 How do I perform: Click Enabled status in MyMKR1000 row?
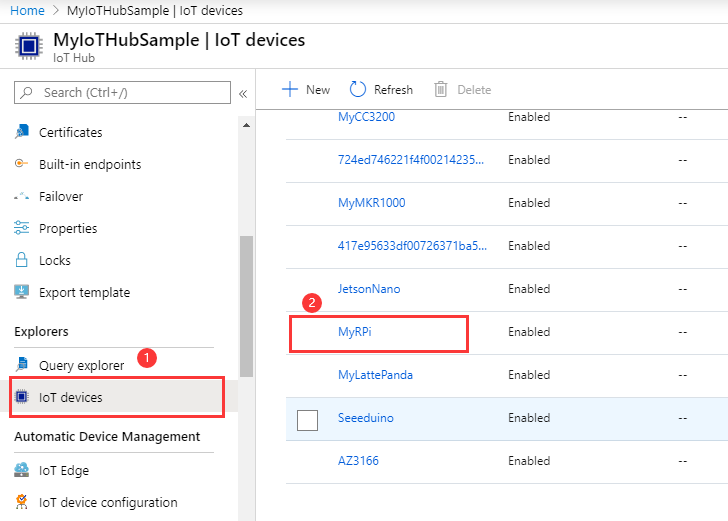pyautogui.click(x=529, y=203)
